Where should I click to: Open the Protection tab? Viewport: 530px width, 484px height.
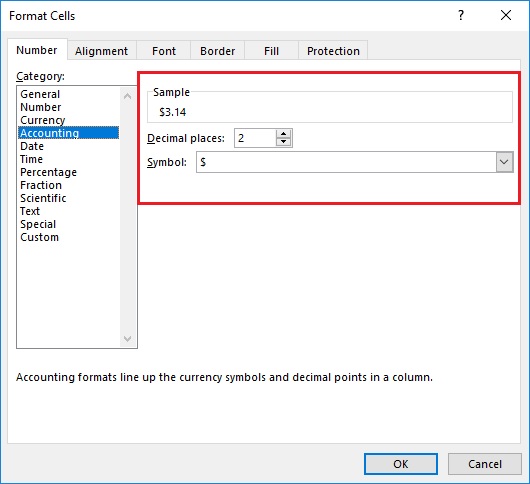coord(333,51)
